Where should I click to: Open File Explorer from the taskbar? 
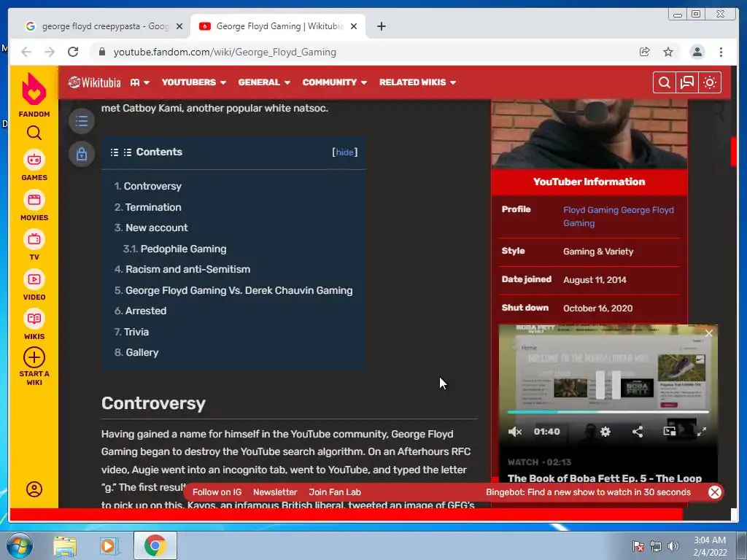click(65, 545)
